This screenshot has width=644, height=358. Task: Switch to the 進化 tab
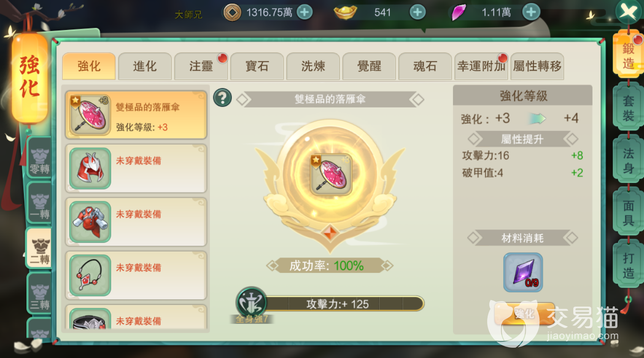145,66
